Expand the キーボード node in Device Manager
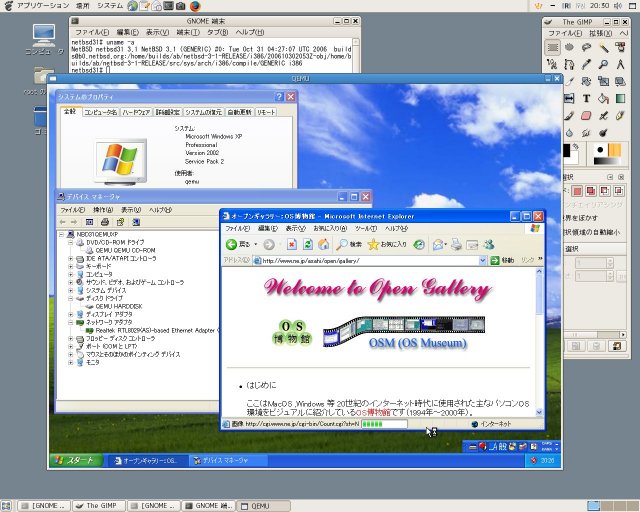This screenshot has width=640, height=512. pos(71,266)
